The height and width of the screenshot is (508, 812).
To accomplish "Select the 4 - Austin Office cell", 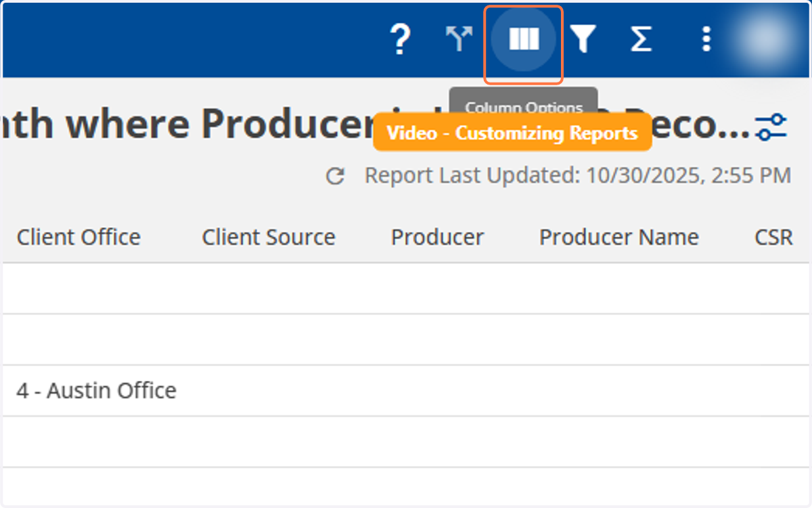I will pyautogui.click(x=97, y=390).
